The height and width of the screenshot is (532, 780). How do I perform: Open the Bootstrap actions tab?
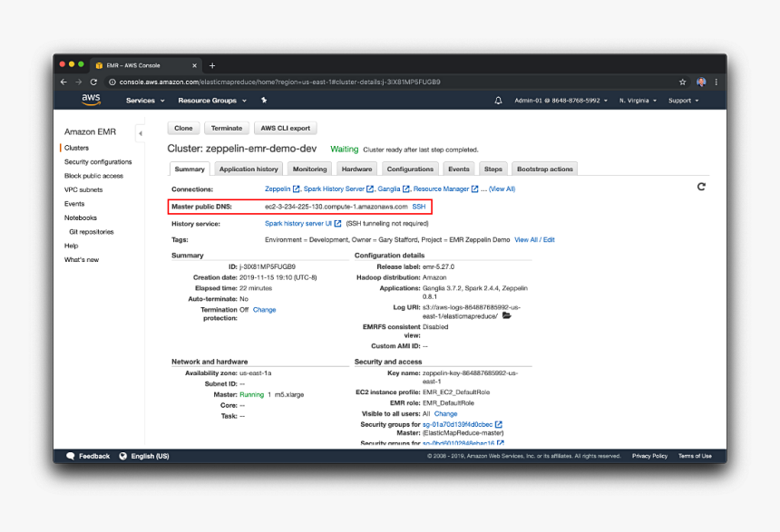tap(544, 169)
